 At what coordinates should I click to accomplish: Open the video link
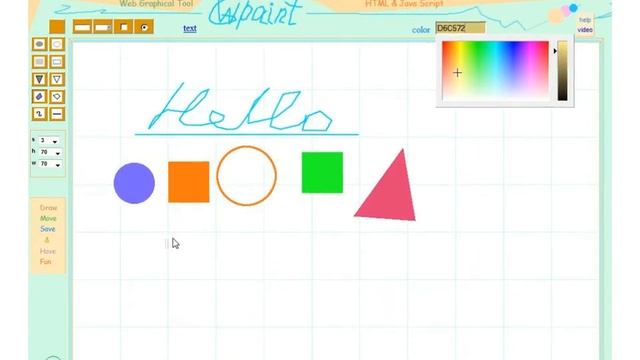(585, 30)
